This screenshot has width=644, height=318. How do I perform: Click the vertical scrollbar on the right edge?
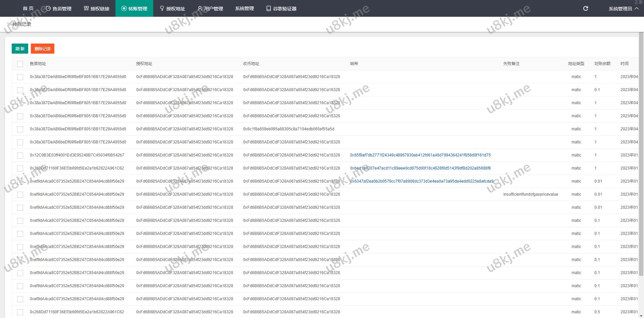click(x=641, y=154)
